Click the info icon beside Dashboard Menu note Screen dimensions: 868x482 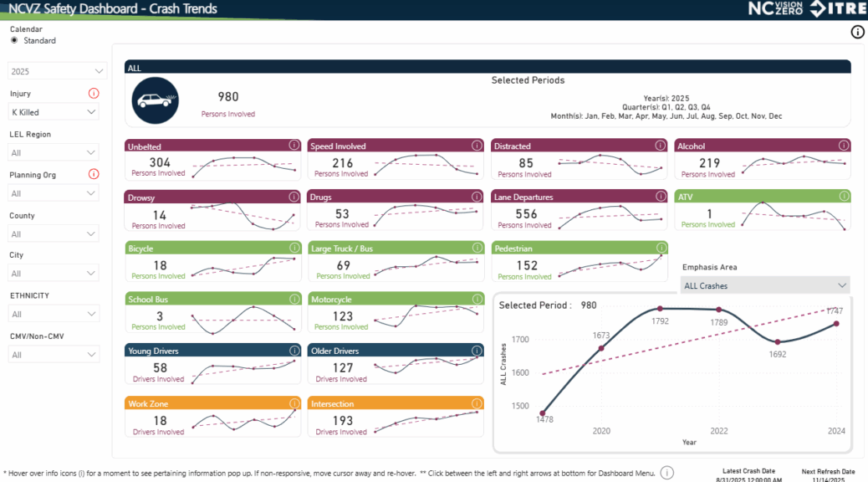666,473
